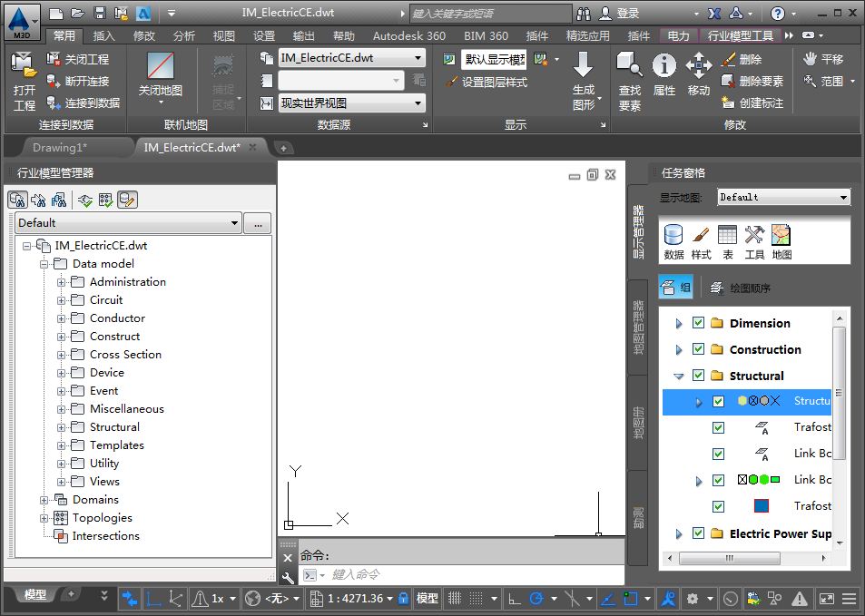The width and height of the screenshot is (865, 616).
Task: Open the display map Default dropdown
Action: pos(784,197)
